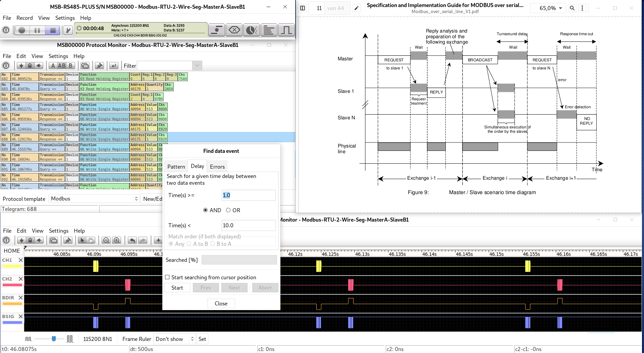Click the Start button in Find dialog

coord(177,288)
